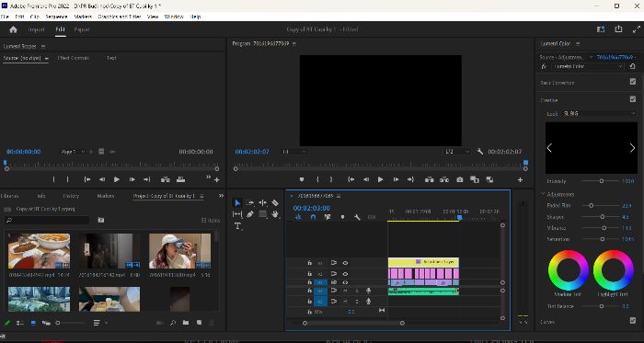The width and height of the screenshot is (644, 343).
Task: Select the Pen tool
Action: pos(250,214)
